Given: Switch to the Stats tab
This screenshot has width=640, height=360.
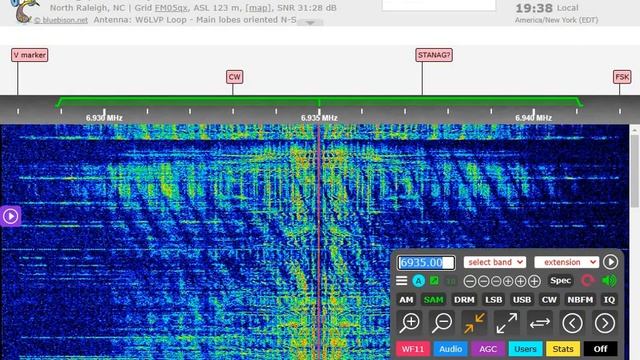Looking at the screenshot, I should tap(563, 349).
